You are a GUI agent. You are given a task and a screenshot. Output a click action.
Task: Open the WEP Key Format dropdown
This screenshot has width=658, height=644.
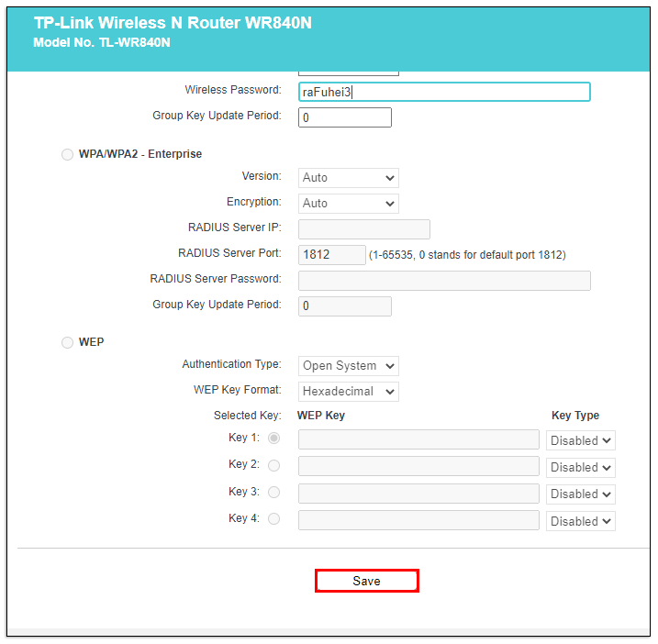coord(349,392)
